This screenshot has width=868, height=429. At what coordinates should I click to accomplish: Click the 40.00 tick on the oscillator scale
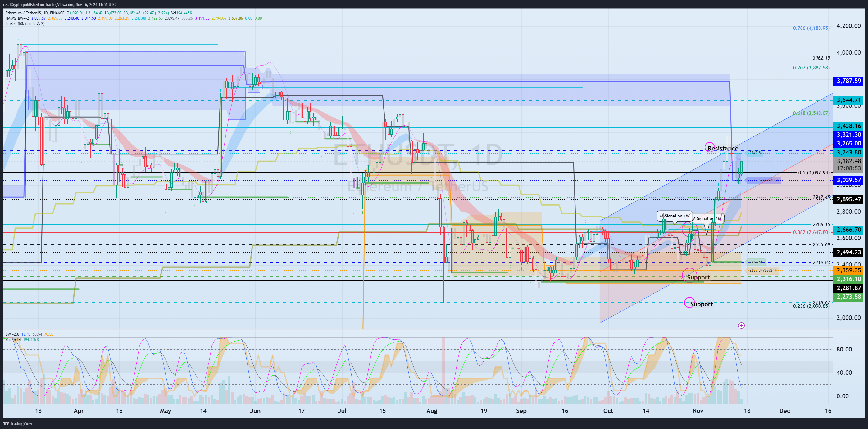(844, 373)
